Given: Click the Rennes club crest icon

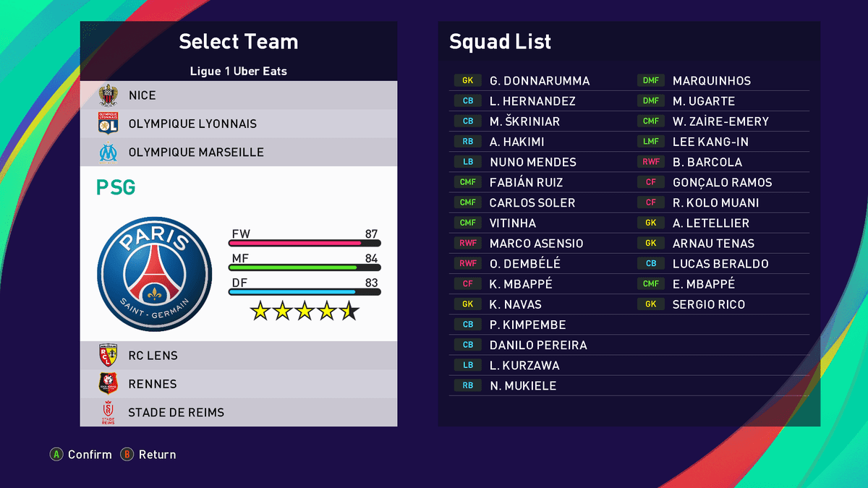Looking at the screenshot, I should 108,384.
